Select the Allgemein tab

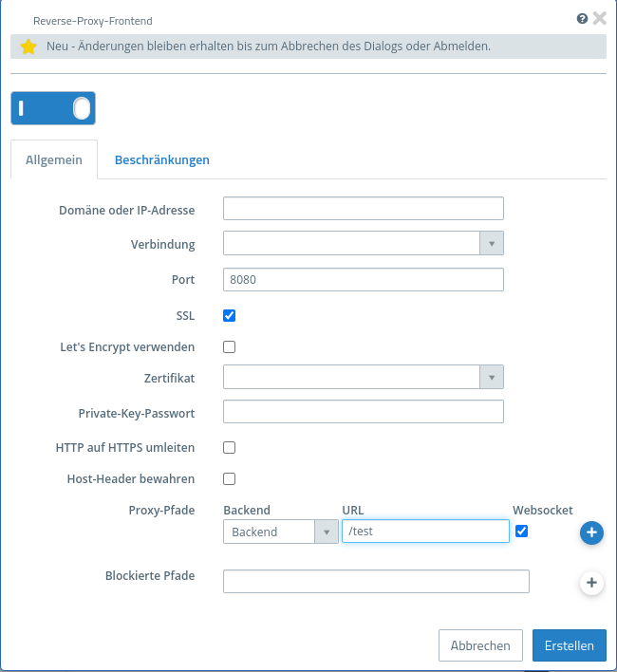coord(54,160)
